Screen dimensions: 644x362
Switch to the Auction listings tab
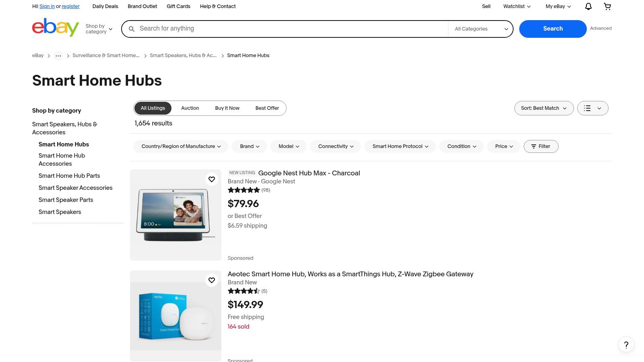[190, 108]
